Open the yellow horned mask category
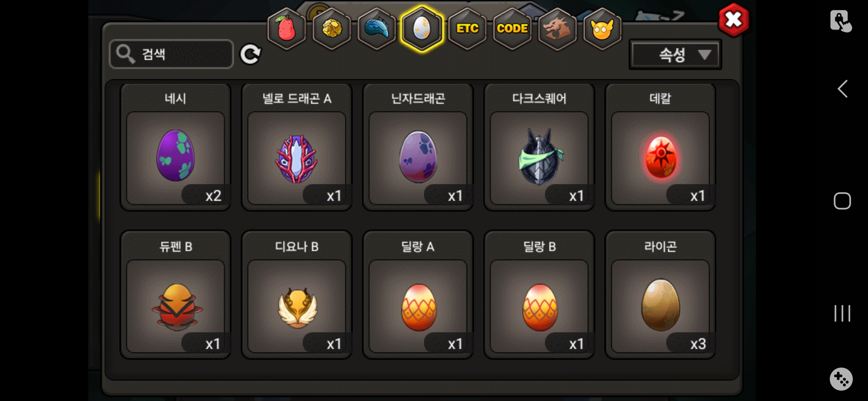The height and width of the screenshot is (401, 868). tap(602, 29)
